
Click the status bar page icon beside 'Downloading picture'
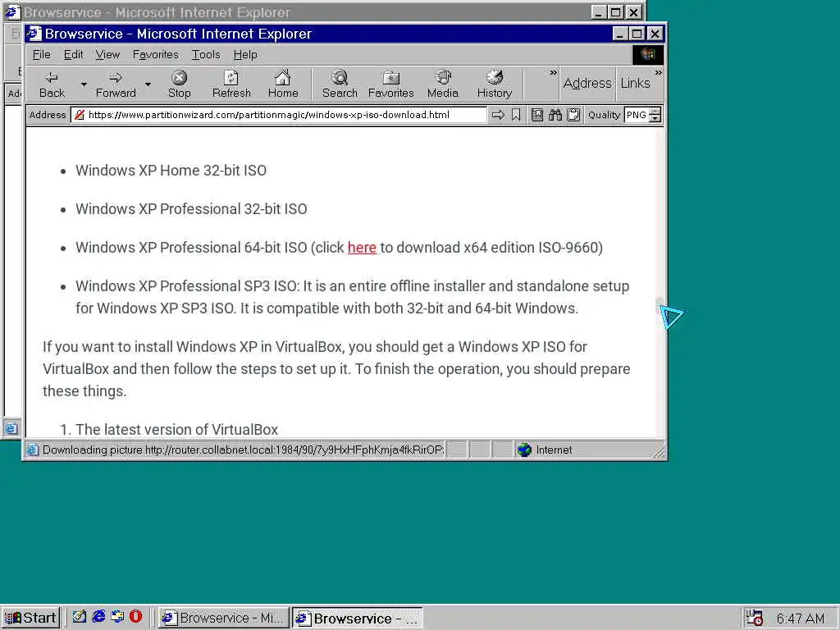tap(33, 450)
